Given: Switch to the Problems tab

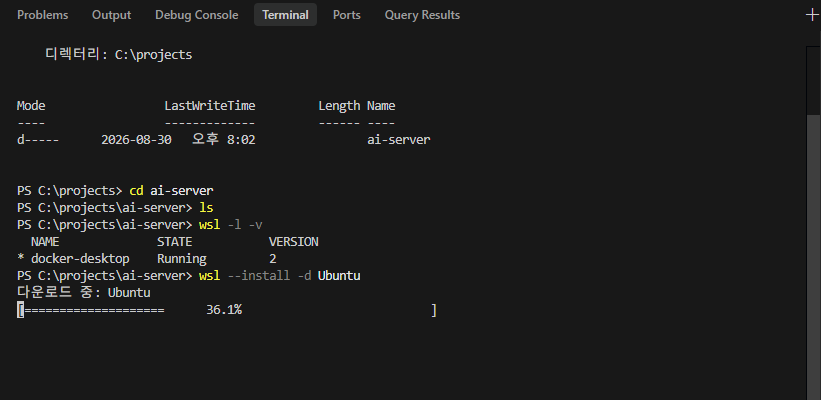Looking at the screenshot, I should (x=42, y=15).
